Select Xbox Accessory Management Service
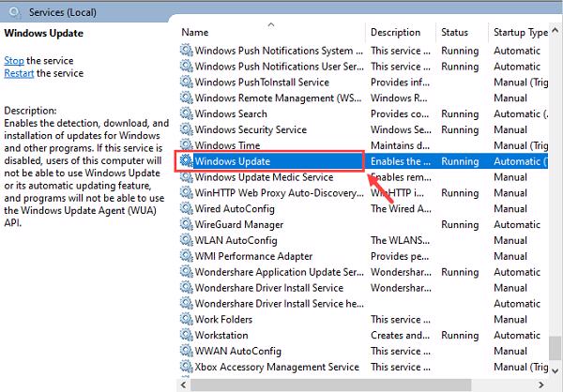The height and width of the screenshot is (392, 563). [x=277, y=367]
